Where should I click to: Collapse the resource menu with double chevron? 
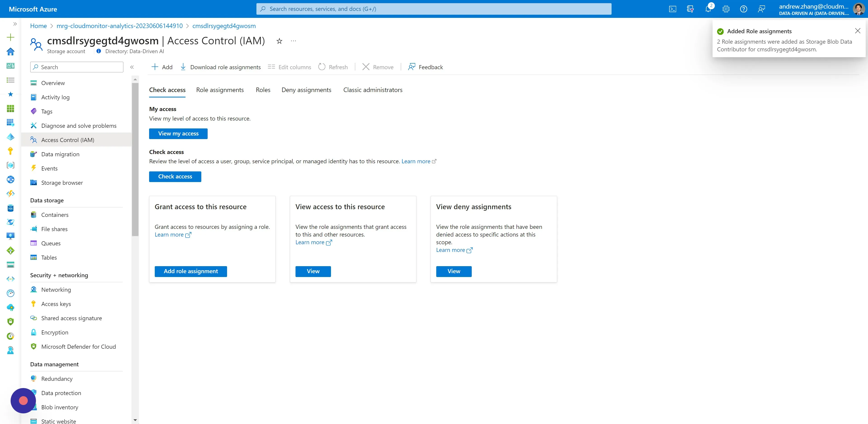[x=132, y=67]
